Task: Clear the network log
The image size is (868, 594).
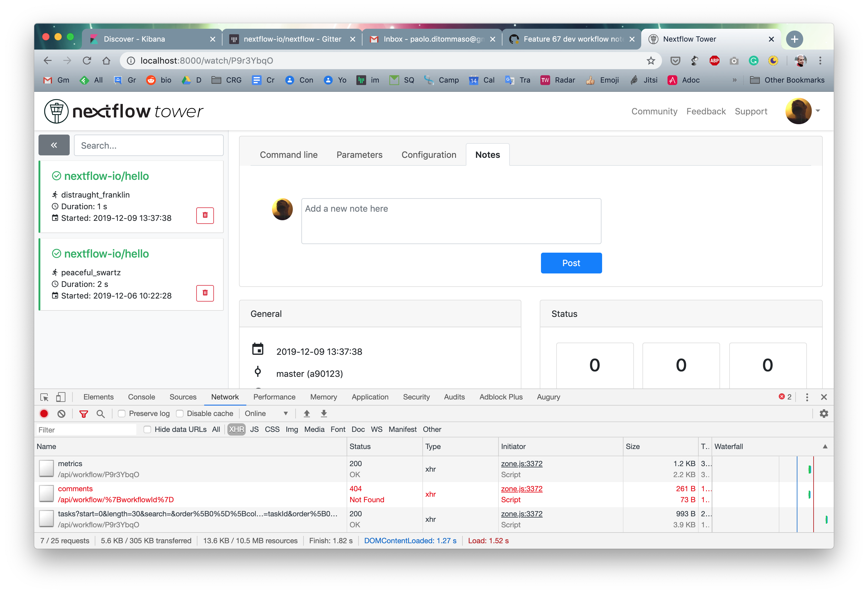Action: (61, 414)
